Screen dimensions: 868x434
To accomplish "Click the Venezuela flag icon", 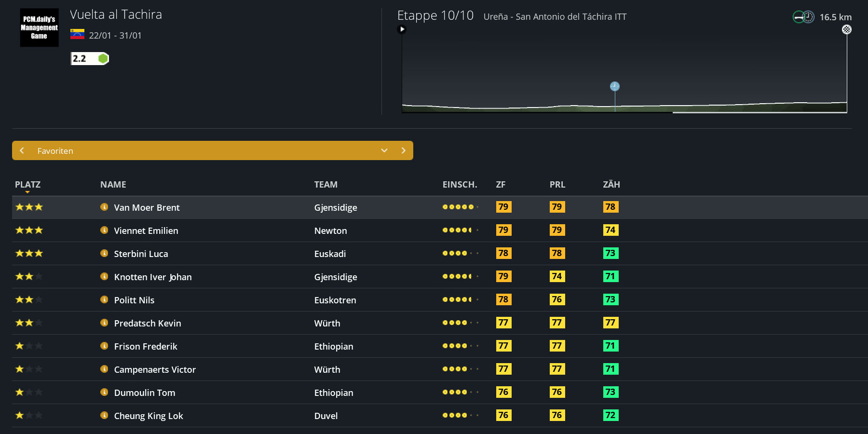I will click(77, 34).
